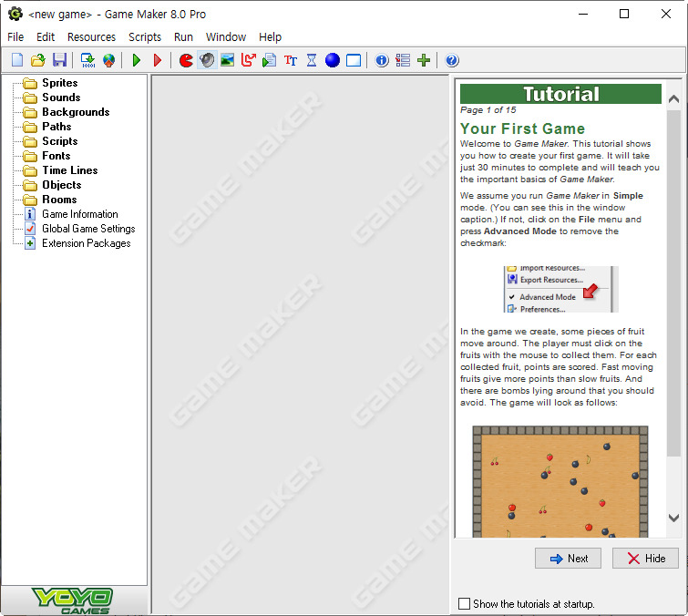
Task: Save the game with floppy disk icon
Action: (x=59, y=60)
